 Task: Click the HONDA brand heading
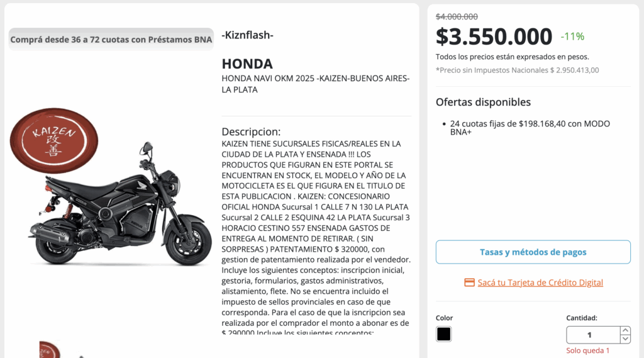pyautogui.click(x=247, y=64)
